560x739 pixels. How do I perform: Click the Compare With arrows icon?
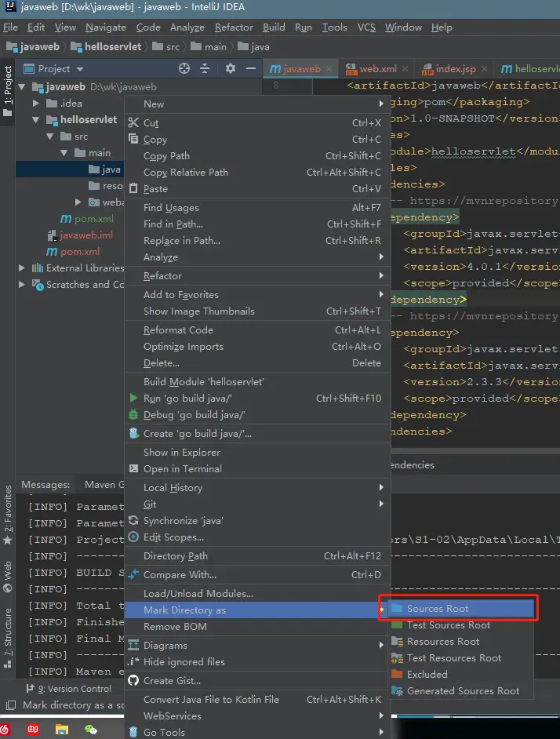pyautogui.click(x=133, y=574)
